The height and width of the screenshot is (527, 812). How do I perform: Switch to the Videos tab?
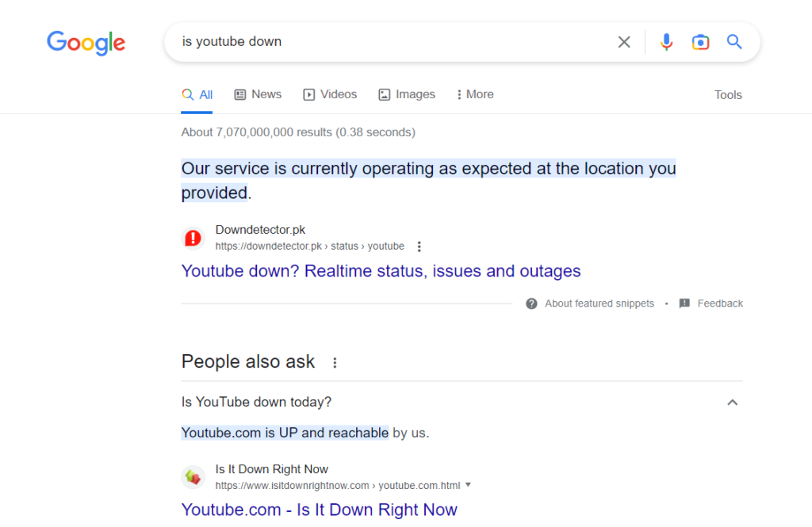coord(330,94)
